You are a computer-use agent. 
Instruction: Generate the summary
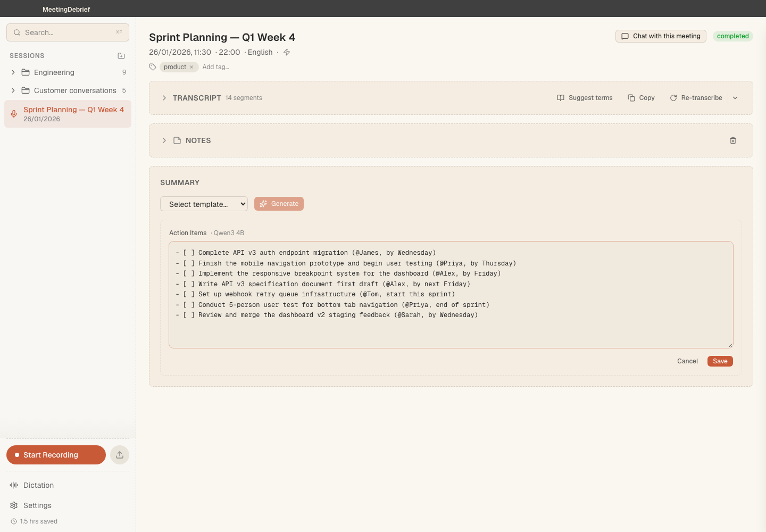click(x=279, y=204)
